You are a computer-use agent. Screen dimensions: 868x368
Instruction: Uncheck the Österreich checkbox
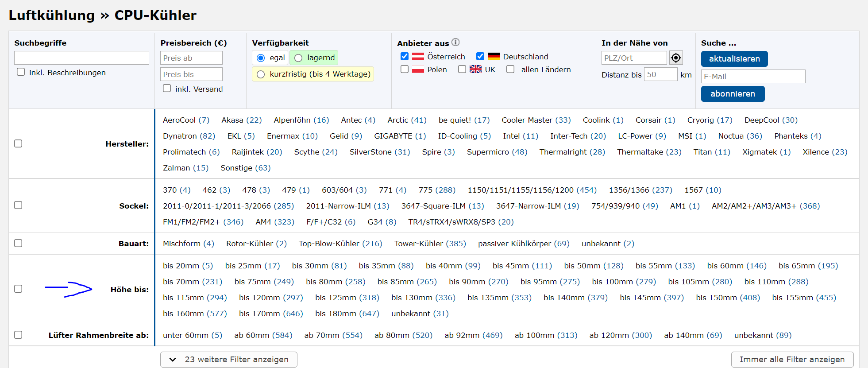click(404, 56)
